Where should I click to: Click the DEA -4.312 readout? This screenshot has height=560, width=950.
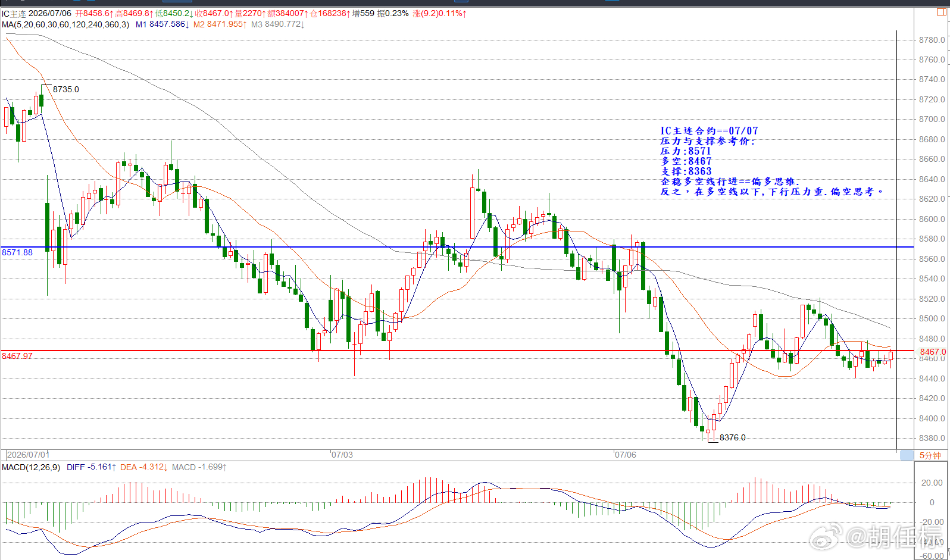(x=144, y=467)
